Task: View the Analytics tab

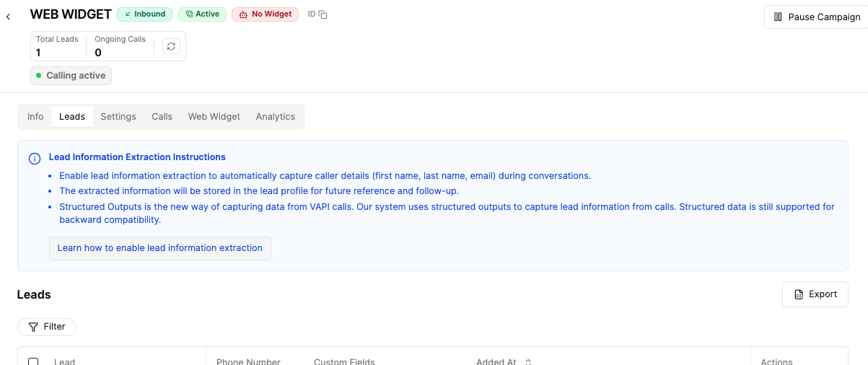Action: coord(275,117)
